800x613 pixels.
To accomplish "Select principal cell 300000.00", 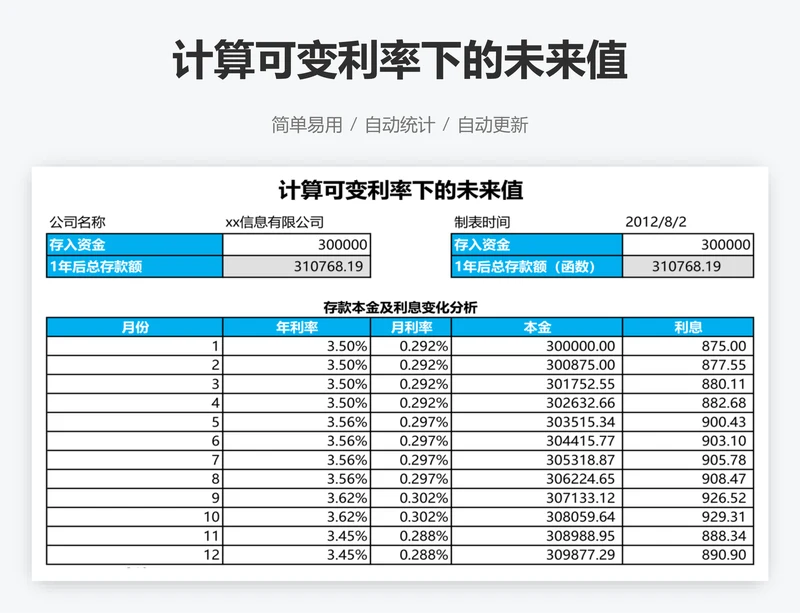I will point(537,346).
